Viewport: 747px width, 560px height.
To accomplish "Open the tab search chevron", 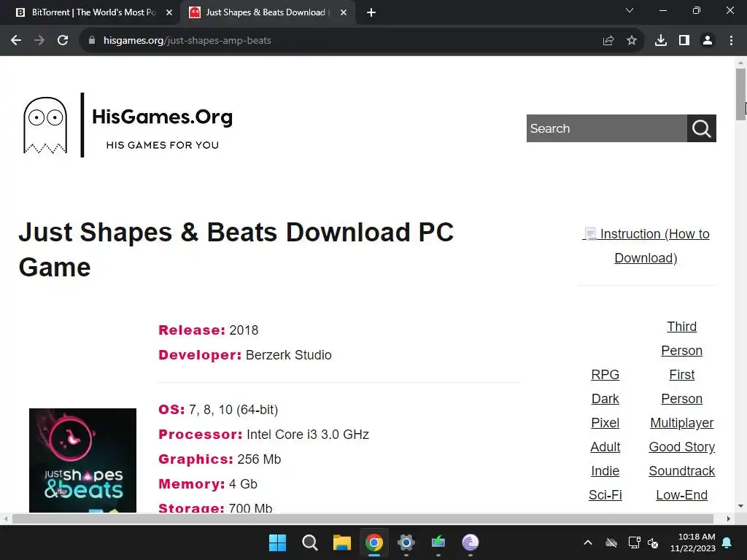I will coord(630,10).
